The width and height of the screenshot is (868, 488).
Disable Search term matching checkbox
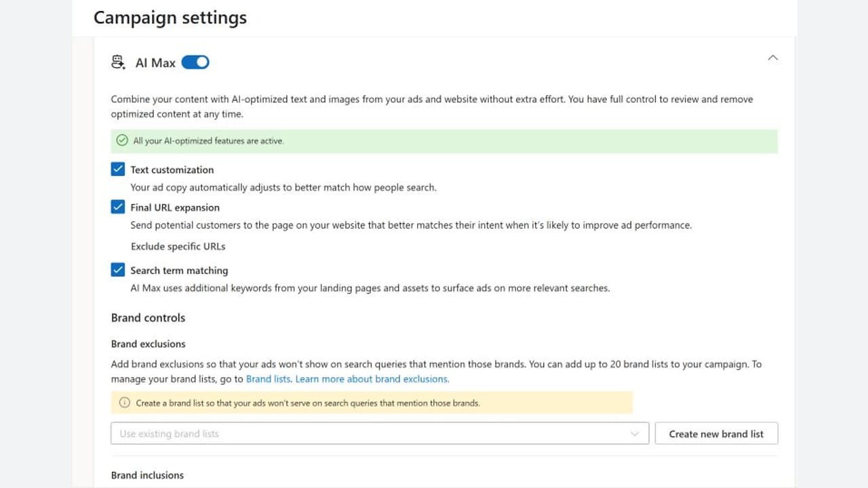(118, 270)
